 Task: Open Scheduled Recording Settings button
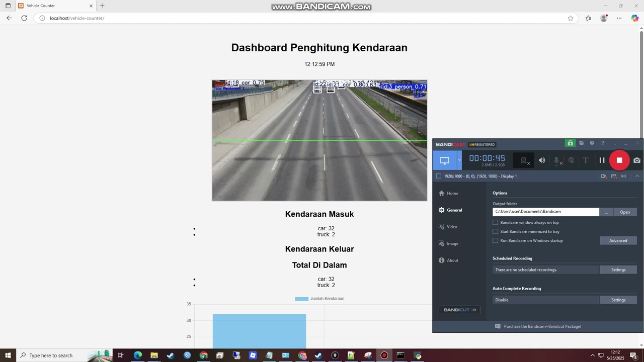coord(618,269)
